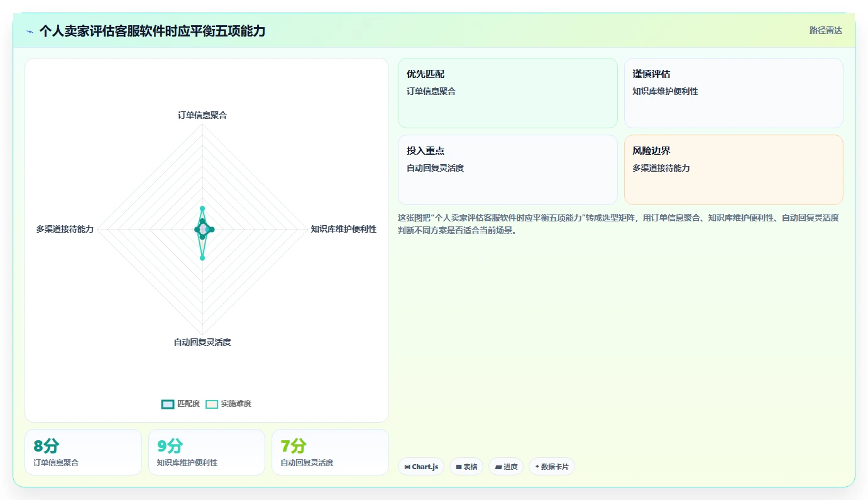Toggle the 匹配度 legend swatch
Image resolution: width=868 pixels, height=500 pixels.
coord(168,404)
